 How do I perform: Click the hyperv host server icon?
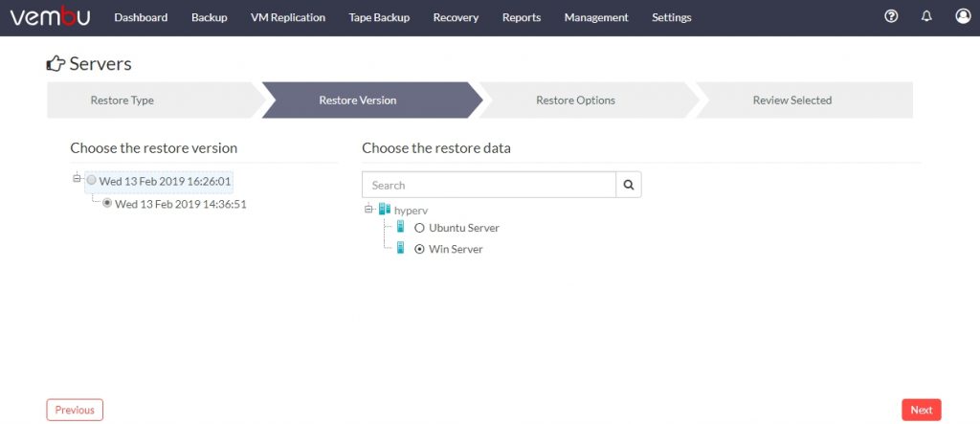[x=385, y=209]
